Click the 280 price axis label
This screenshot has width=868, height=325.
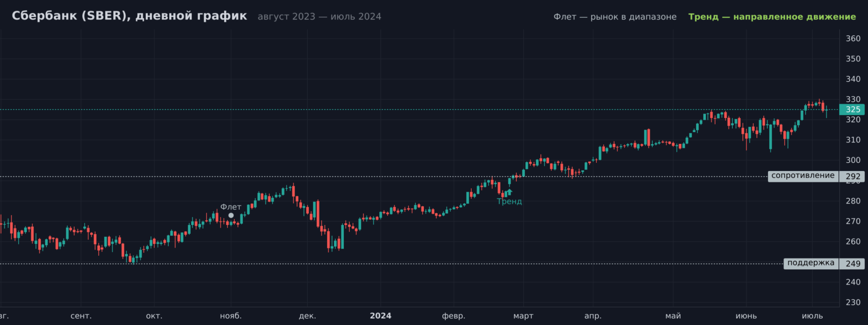(x=853, y=201)
